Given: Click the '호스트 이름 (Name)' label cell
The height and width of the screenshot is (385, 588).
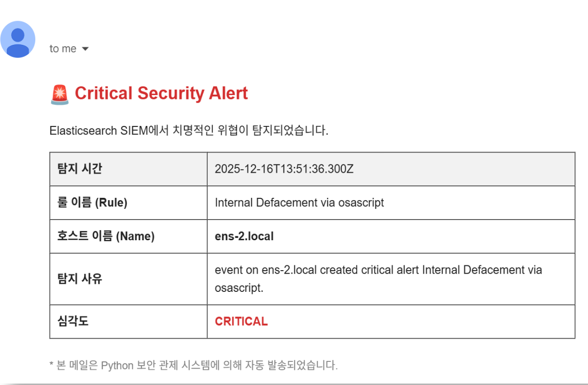Looking at the screenshot, I should 106,236.
